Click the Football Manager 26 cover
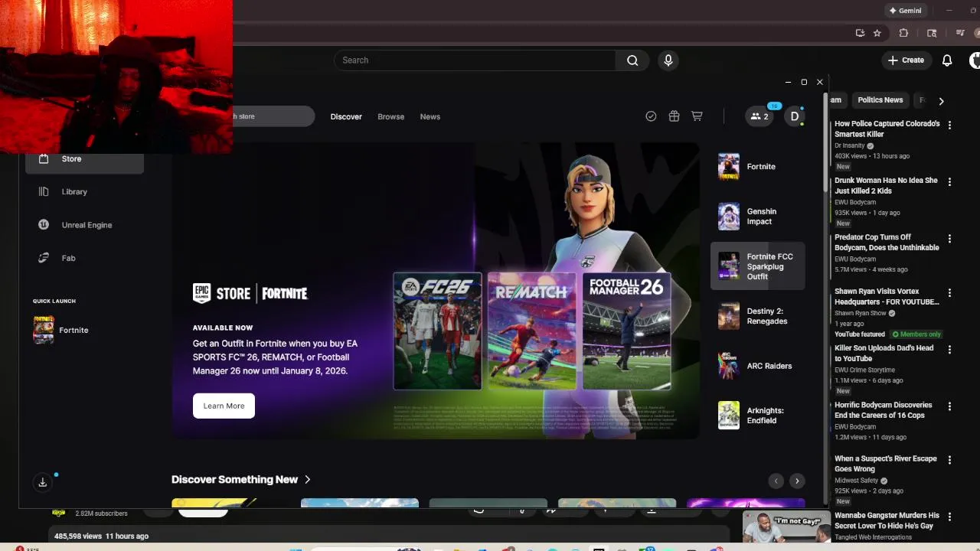Viewport: 980px width, 551px height. [626, 331]
